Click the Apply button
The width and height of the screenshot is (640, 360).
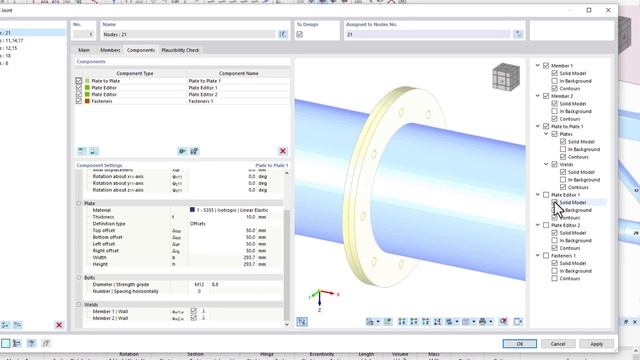(x=596, y=344)
